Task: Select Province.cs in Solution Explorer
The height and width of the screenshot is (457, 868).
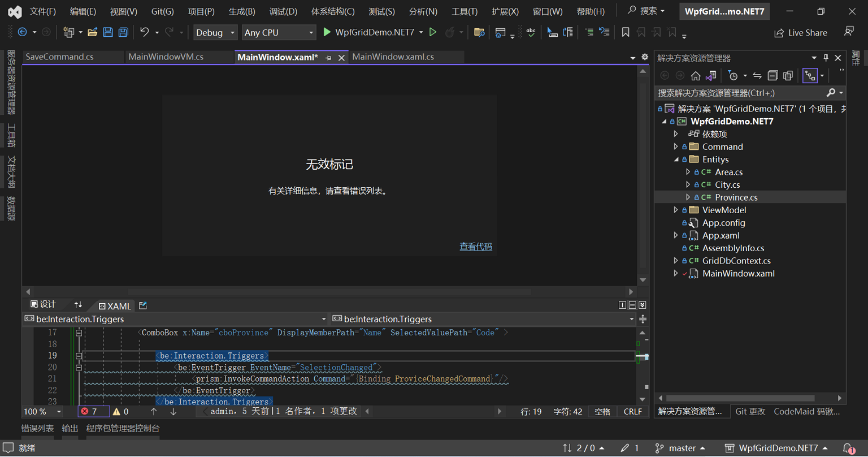Action: click(736, 197)
